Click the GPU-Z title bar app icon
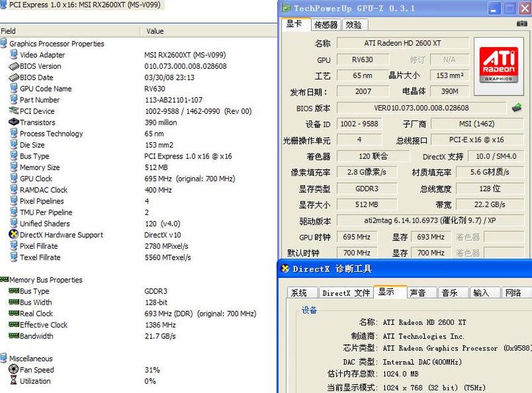 point(287,8)
